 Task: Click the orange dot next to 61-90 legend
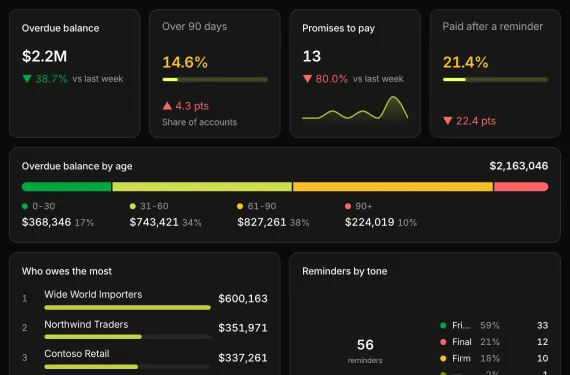[240, 206]
